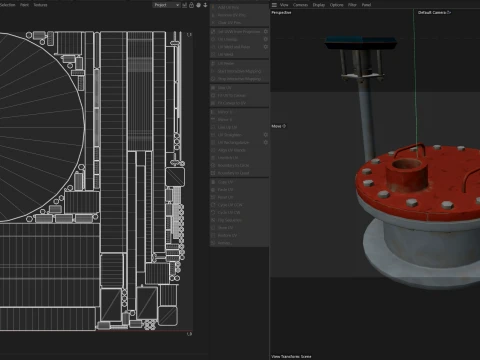Click the UV Peeler icon
Viewport: 480px width, 360px height.
[x=213, y=63]
